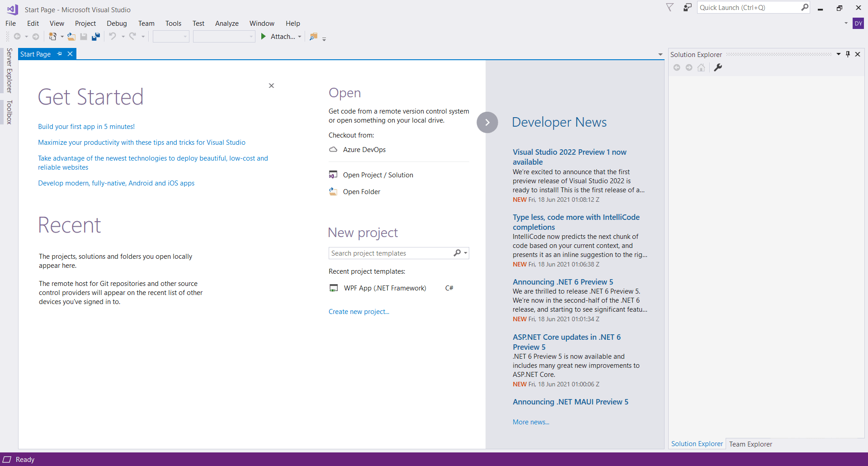This screenshot has width=868, height=466.
Task: Open the Toolbox side tab
Action: coord(9,112)
